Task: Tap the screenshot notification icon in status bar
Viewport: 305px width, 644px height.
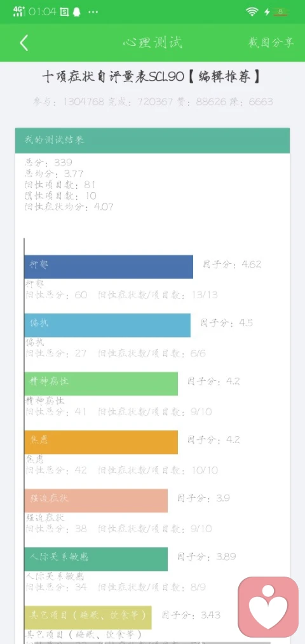Action: point(64,12)
